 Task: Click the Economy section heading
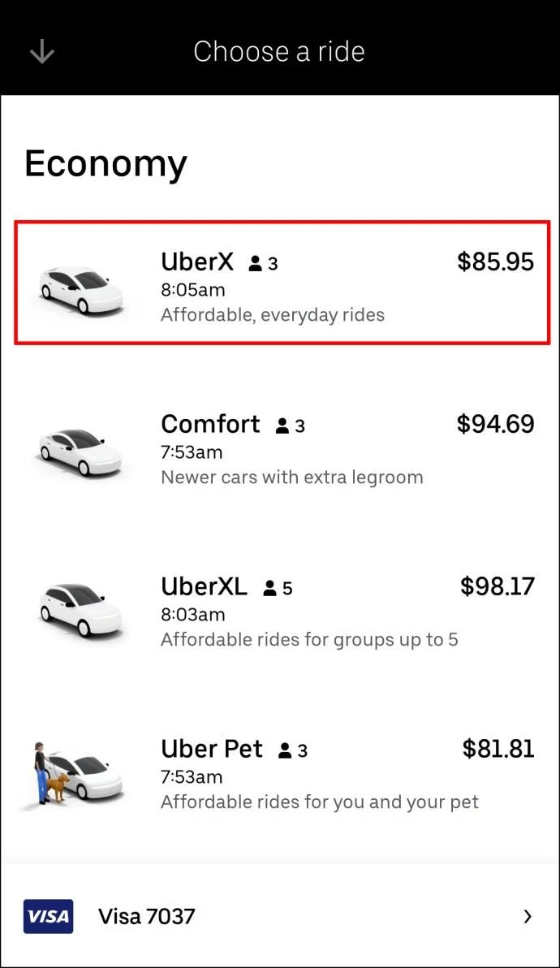(106, 163)
